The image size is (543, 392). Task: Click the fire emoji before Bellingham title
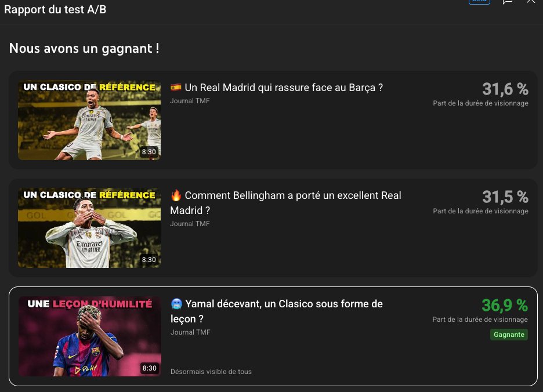[x=176, y=195]
